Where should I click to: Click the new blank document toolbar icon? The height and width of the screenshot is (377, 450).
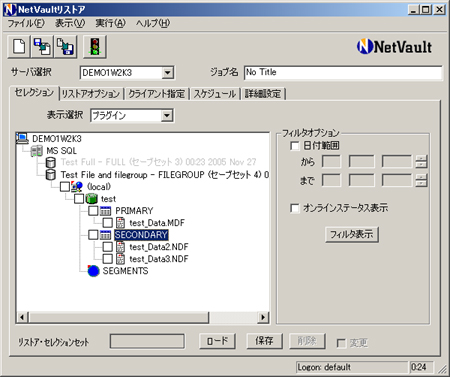tap(19, 47)
